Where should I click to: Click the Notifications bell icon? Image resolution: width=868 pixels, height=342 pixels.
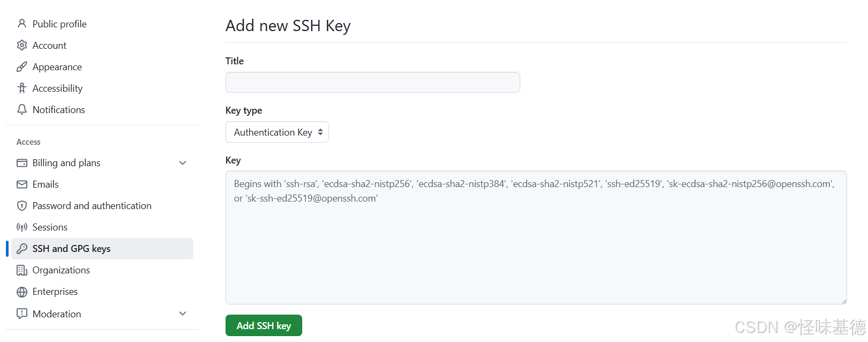21,109
